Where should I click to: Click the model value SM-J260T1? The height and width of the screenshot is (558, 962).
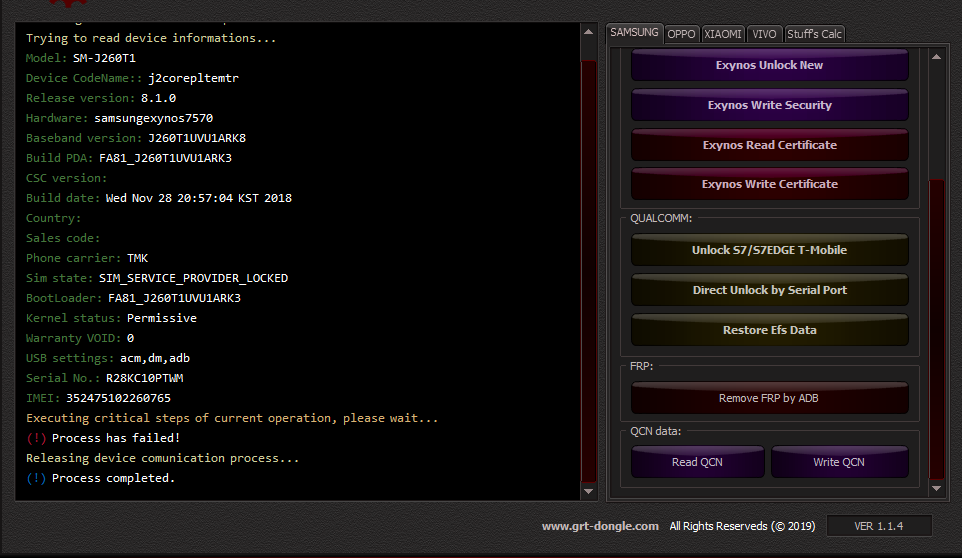104,58
